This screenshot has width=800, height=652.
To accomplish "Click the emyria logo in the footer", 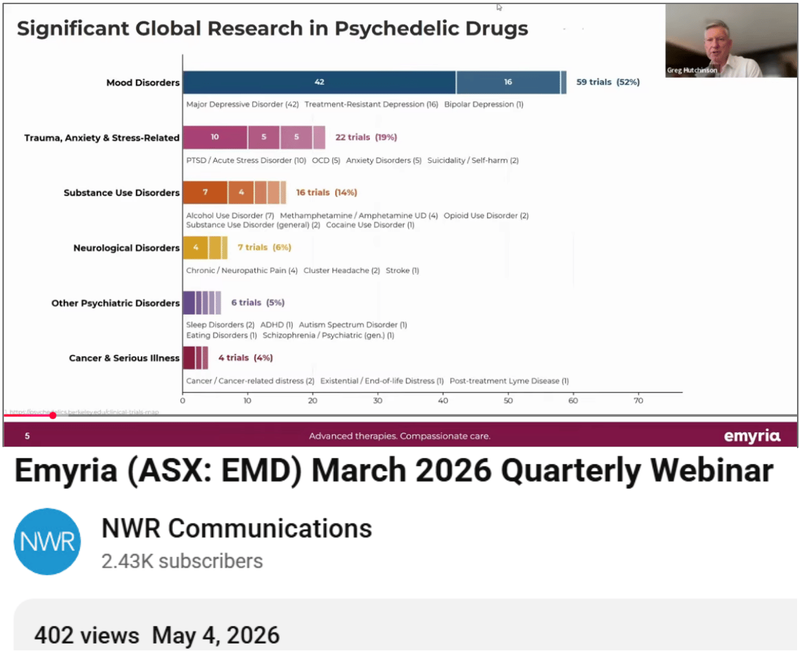I will pos(752,436).
